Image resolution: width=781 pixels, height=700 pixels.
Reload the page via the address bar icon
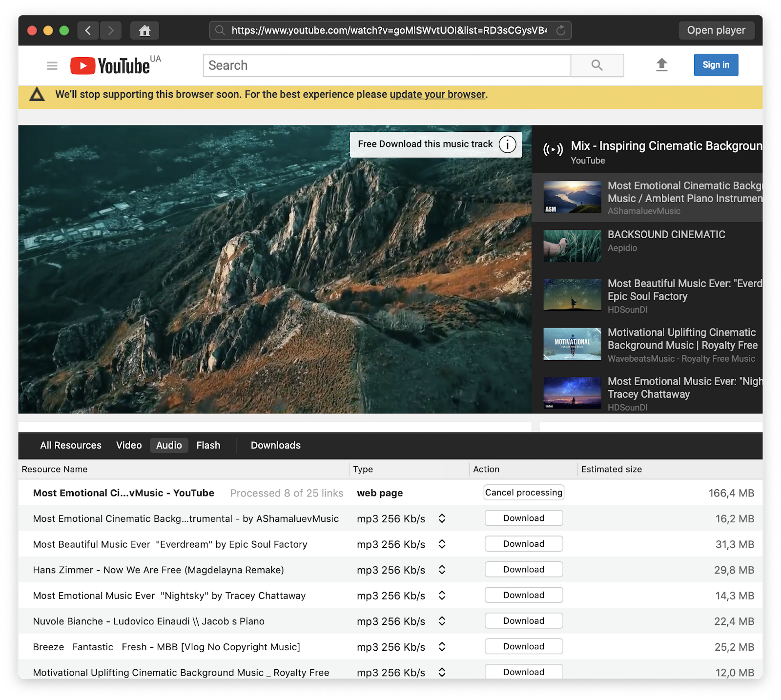tap(560, 30)
